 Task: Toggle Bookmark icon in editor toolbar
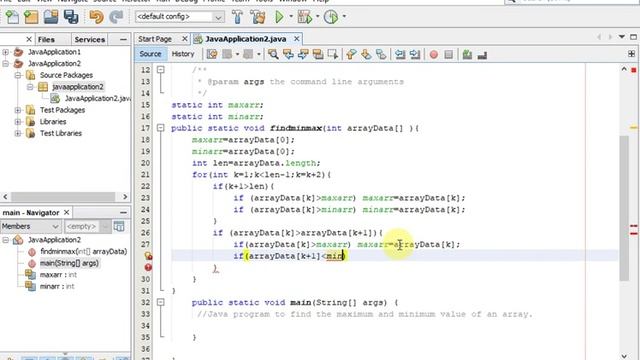(x=381, y=54)
